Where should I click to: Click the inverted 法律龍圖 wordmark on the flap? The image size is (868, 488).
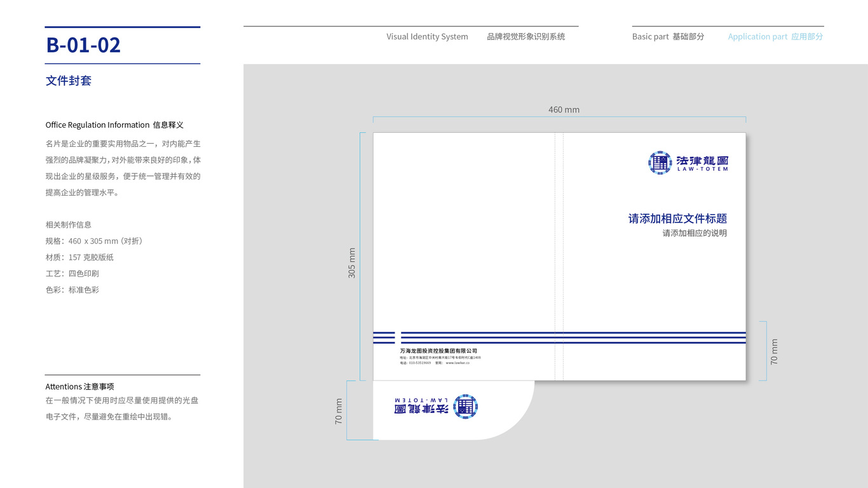point(421,409)
